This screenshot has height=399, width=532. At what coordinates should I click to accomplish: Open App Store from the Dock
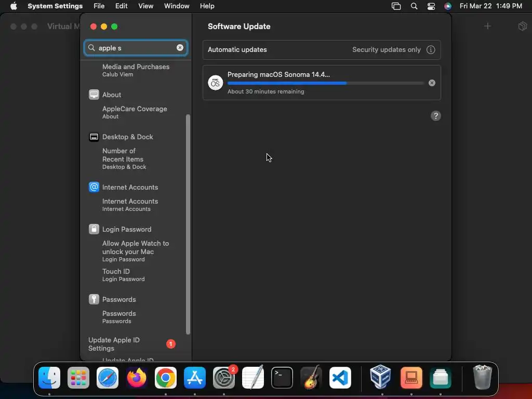point(195,378)
